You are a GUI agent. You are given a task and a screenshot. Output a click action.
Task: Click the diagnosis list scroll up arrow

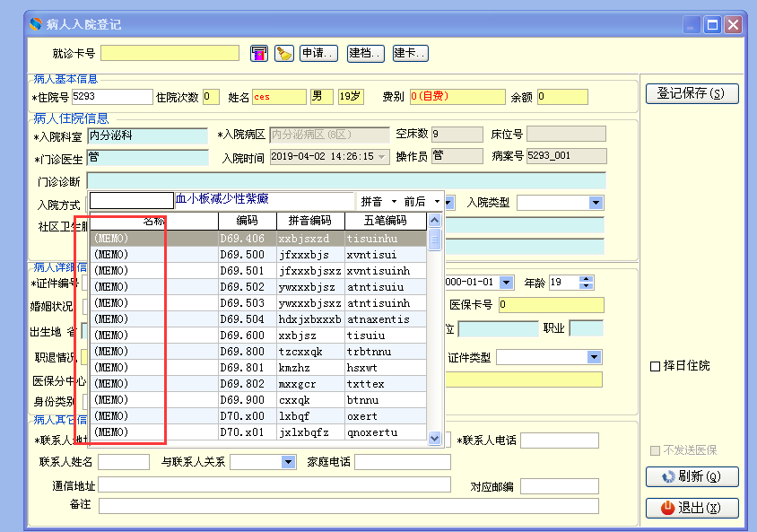pyautogui.click(x=434, y=221)
